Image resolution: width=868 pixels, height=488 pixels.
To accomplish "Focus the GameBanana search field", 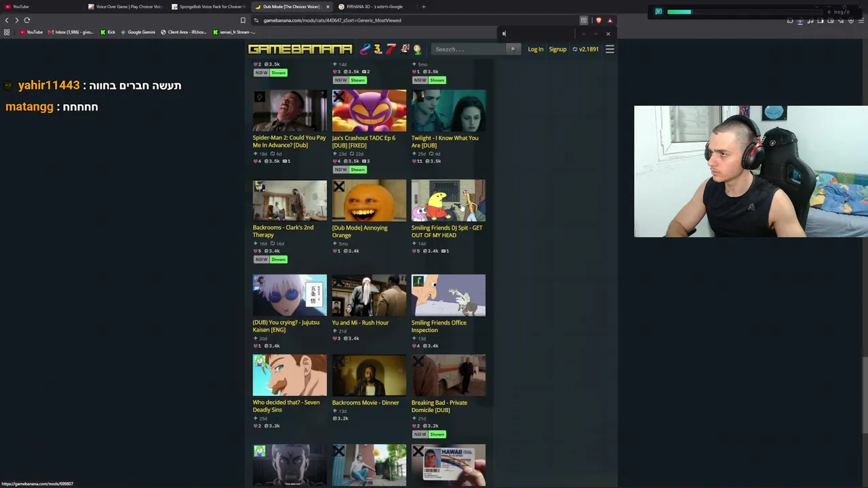I will pos(469,49).
